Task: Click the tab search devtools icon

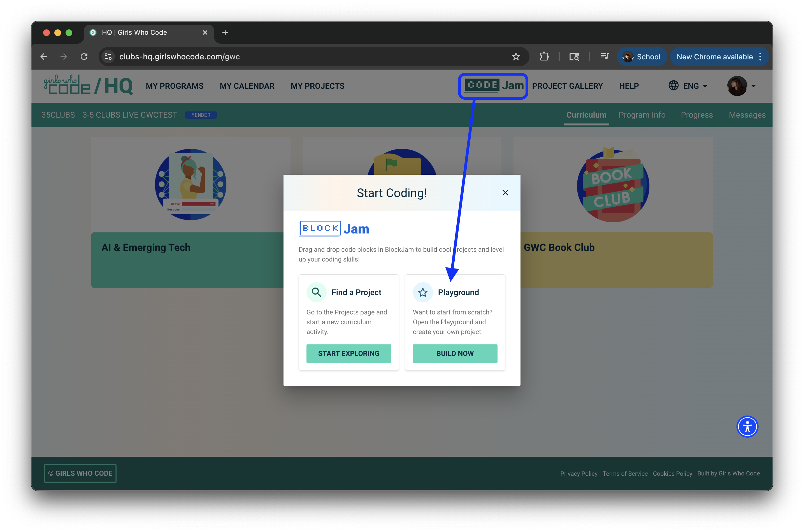Action: pos(574,57)
